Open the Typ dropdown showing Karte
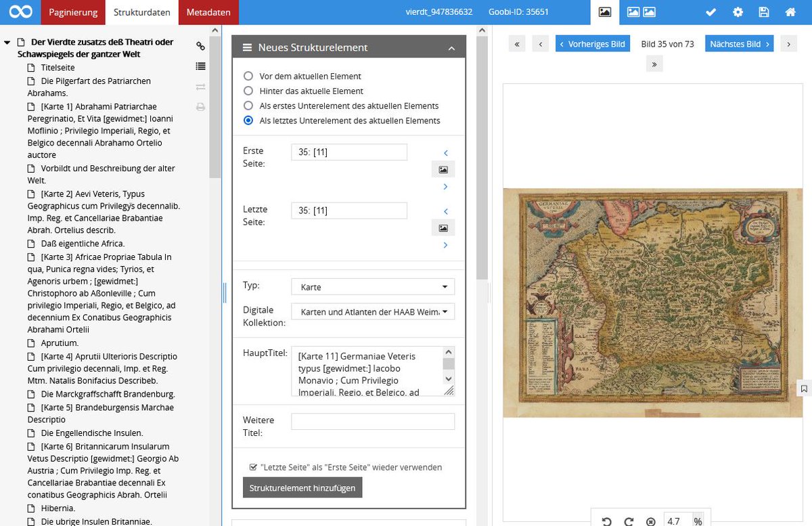Viewport: 812px width, 526px height. click(373, 287)
